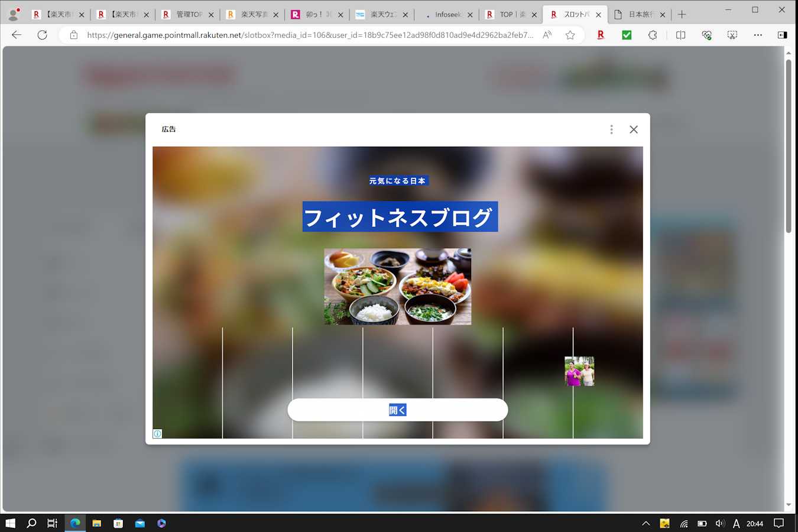Check the battery status tray icon
The image size is (798, 532).
pyautogui.click(x=702, y=523)
